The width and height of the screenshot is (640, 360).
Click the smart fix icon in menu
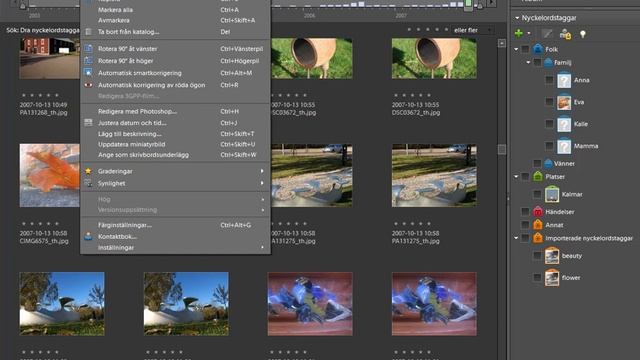pyautogui.click(x=88, y=73)
